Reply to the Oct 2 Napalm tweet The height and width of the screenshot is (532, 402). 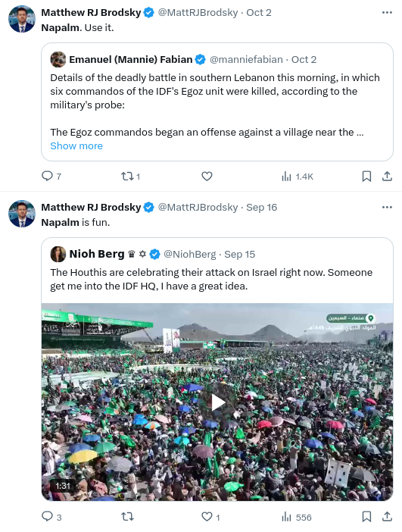[51, 176]
